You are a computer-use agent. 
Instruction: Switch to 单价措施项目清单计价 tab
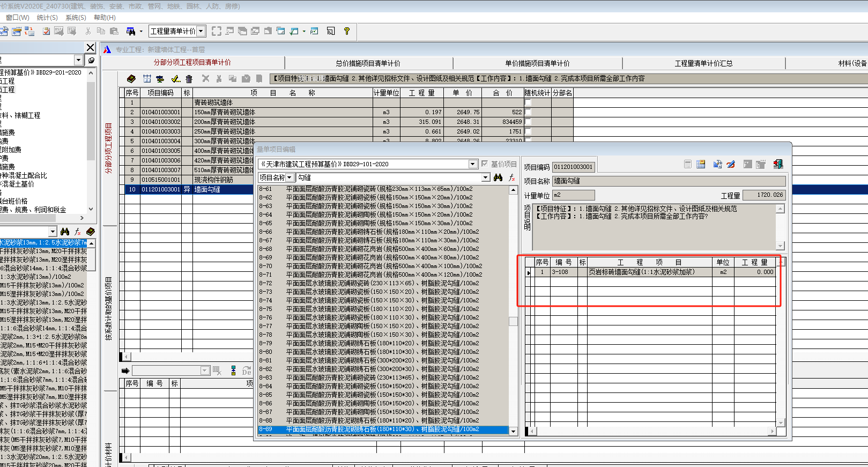537,63
